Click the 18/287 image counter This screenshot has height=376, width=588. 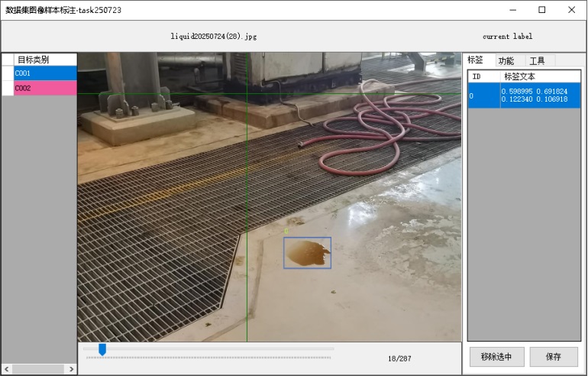click(x=399, y=358)
